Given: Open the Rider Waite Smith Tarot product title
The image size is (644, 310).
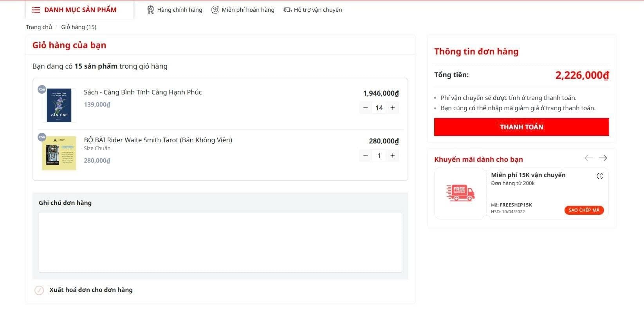Looking at the screenshot, I should [158, 140].
